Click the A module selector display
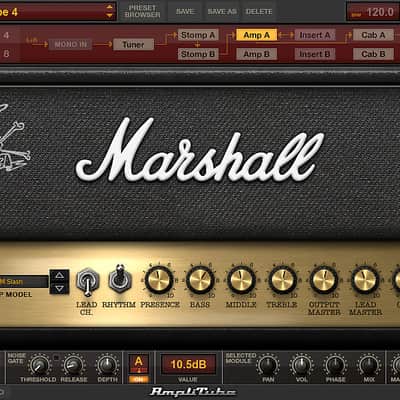This screenshot has height=400, width=400. pyautogui.click(x=139, y=364)
